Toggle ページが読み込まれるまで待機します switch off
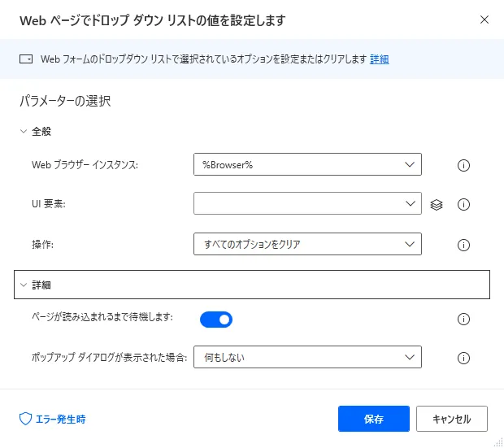504x448 pixels. tap(216, 320)
